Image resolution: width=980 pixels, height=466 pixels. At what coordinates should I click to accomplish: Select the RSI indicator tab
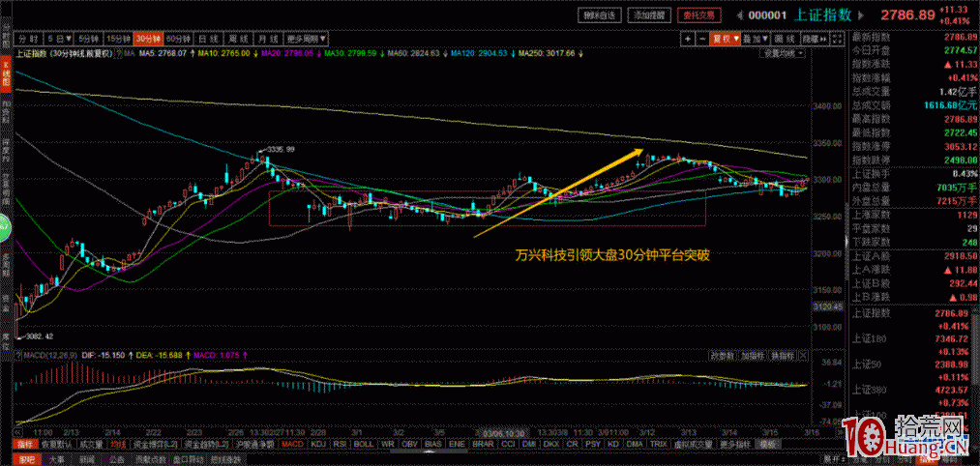click(340, 444)
